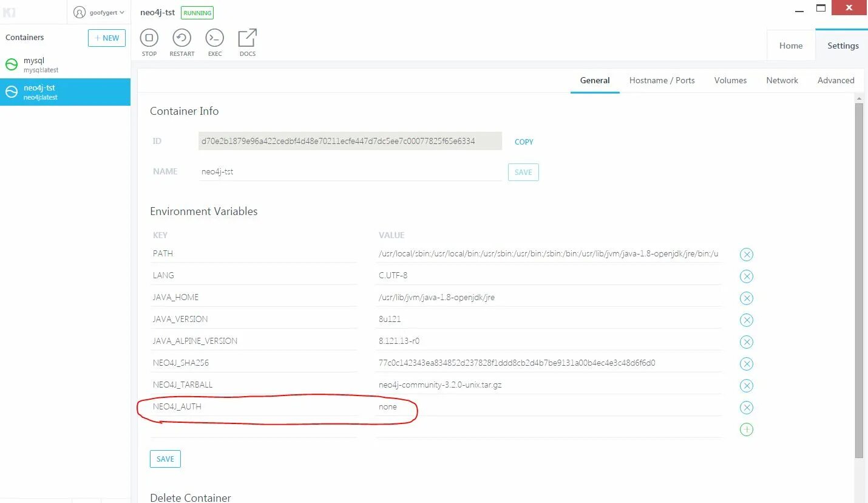This screenshot has width=868, height=503.
Task: Click neo4j-tst container status icon
Action: coord(12,92)
